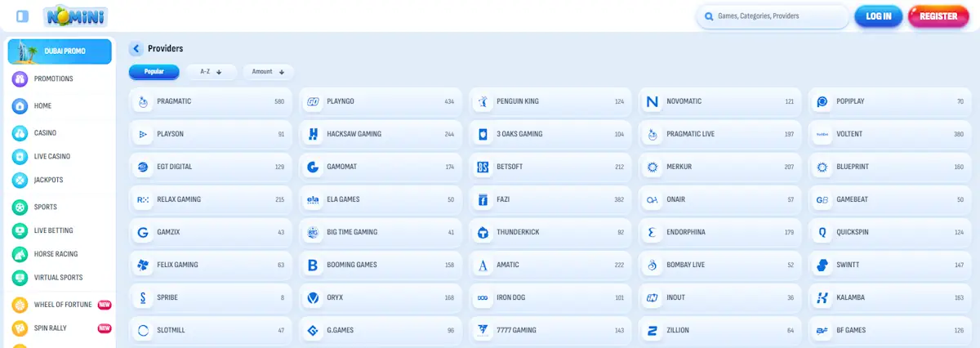Open the EGT Digital provider card

211,167
